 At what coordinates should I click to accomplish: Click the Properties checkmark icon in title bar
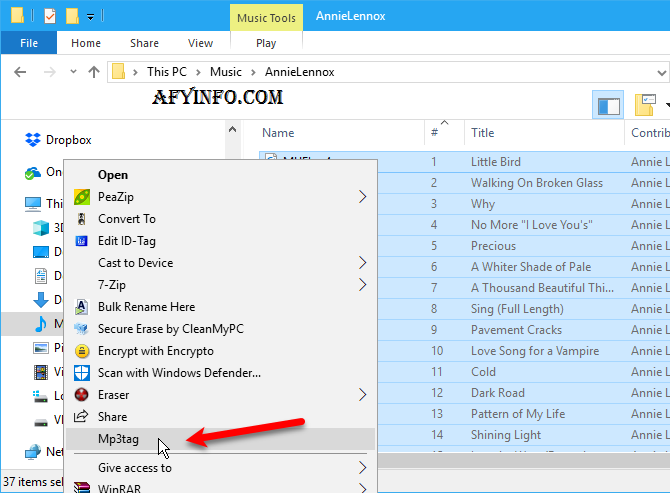tap(50, 17)
